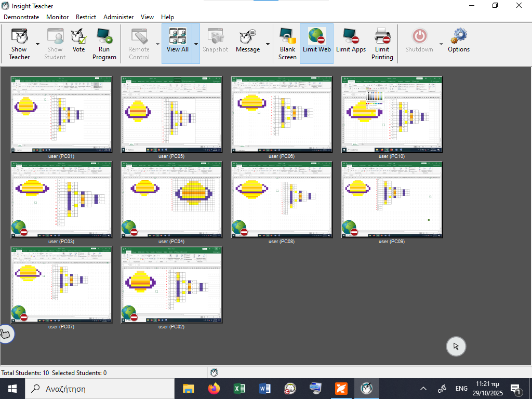
Task: Expand the View All dropdown arrow
Action: click(196, 44)
